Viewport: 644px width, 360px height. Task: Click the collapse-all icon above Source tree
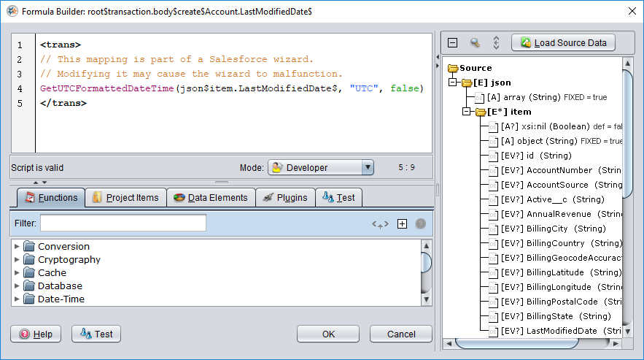click(x=453, y=42)
